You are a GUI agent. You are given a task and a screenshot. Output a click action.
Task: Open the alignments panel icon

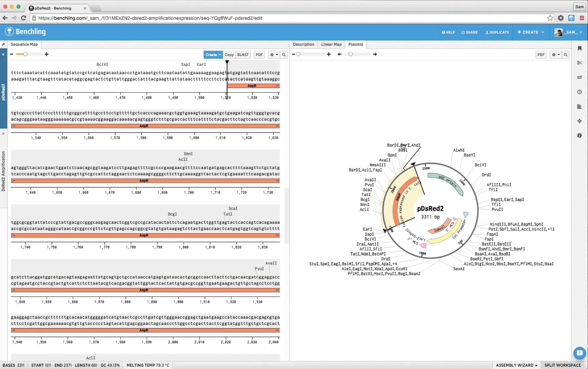pos(579,106)
